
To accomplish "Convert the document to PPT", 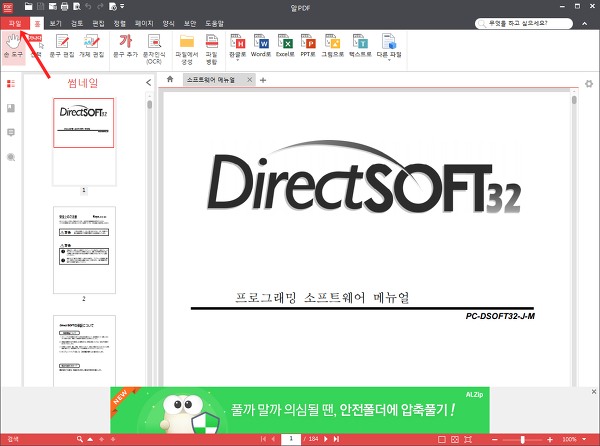I will pyautogui.click(x=308, y=46).
